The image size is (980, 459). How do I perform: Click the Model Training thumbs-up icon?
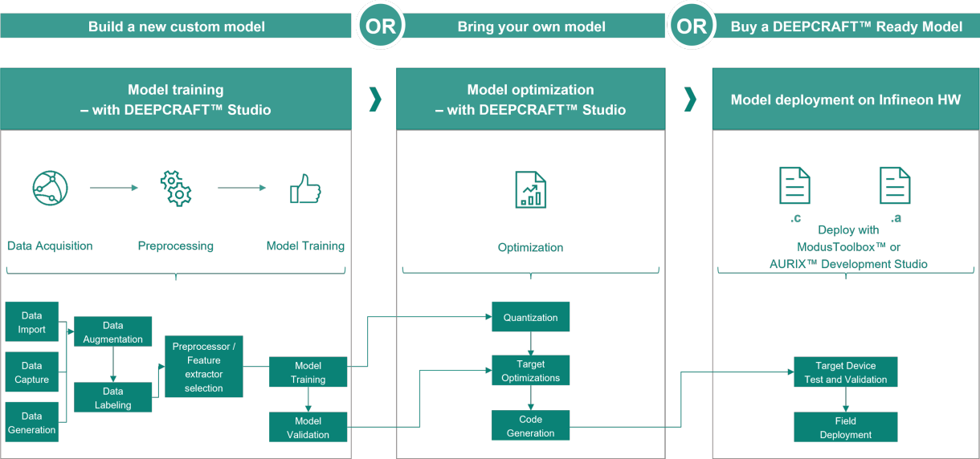click(x=304, y=189)
